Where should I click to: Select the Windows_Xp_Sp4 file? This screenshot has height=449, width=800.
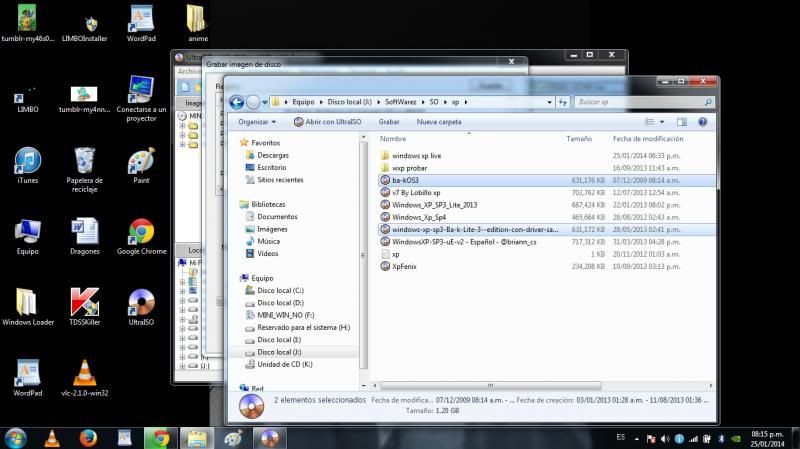[418, 217]
